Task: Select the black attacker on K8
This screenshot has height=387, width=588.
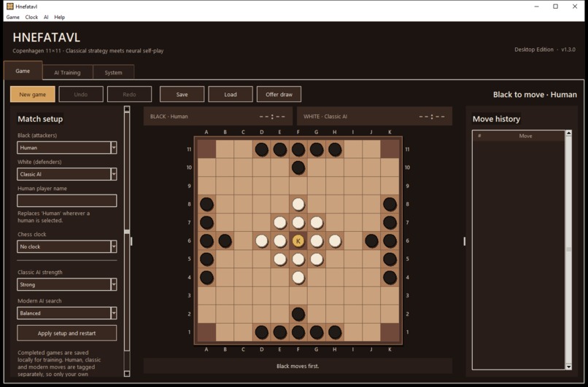Action: tap(390, 204)
